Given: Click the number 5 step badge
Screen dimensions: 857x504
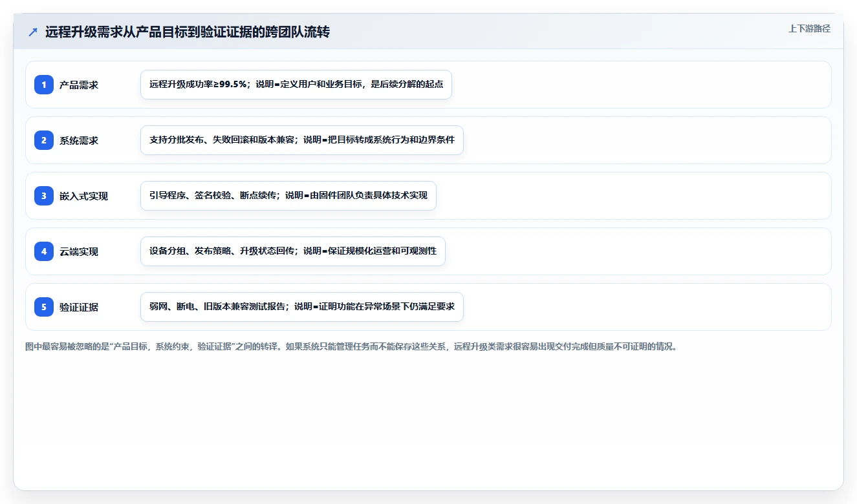Looking at the screenshot, I should (44, 307).
